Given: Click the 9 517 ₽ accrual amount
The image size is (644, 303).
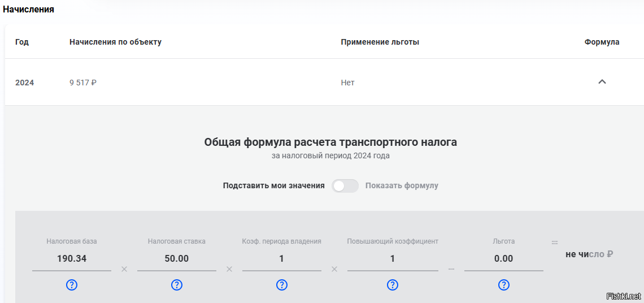Looking at the screenshot, I should tap(83, 83).
